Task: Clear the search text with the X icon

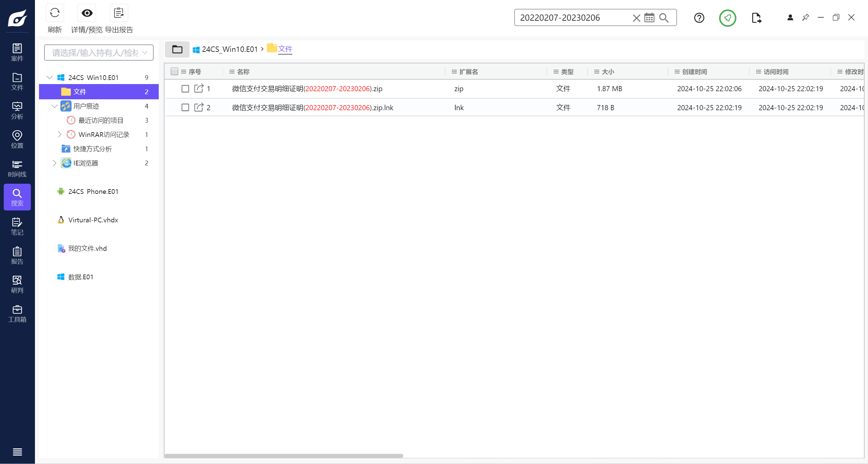Action: 636,18
